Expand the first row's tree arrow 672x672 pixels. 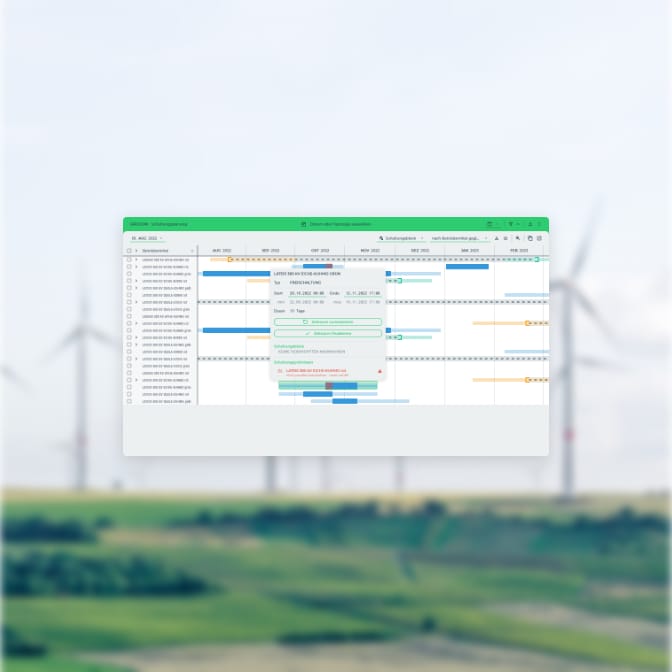pos(137,259)
